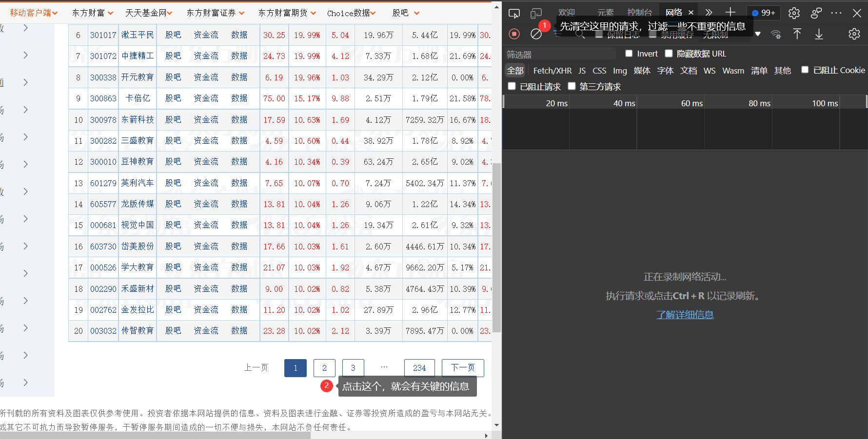Open stock code 300863 link

pos(103,98)
